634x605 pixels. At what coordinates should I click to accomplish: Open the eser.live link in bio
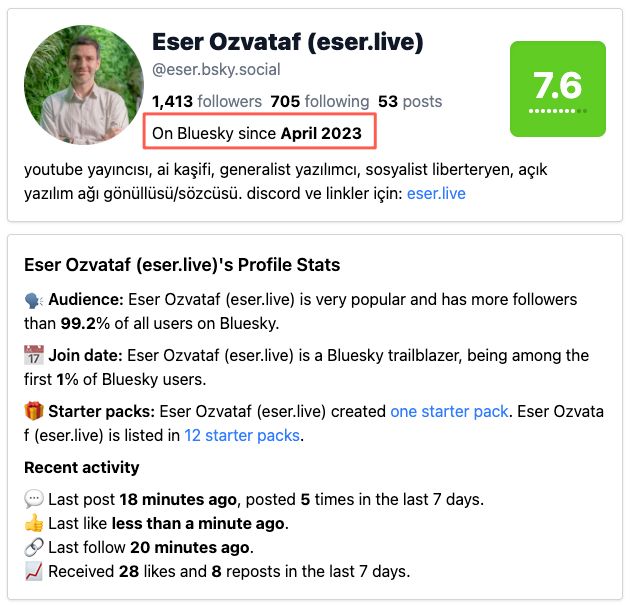click(436, 193)
